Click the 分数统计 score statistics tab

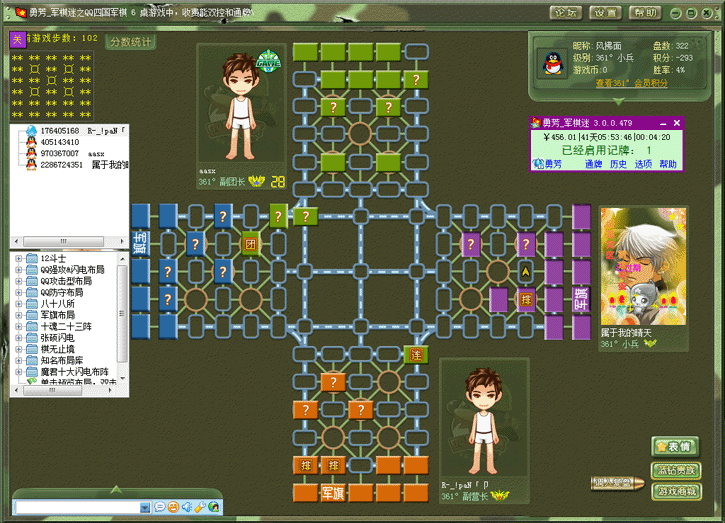[131, 42]
